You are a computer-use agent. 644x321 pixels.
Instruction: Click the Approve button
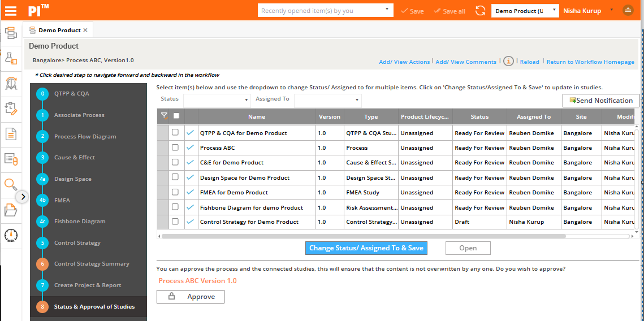[x=191, y=296]
